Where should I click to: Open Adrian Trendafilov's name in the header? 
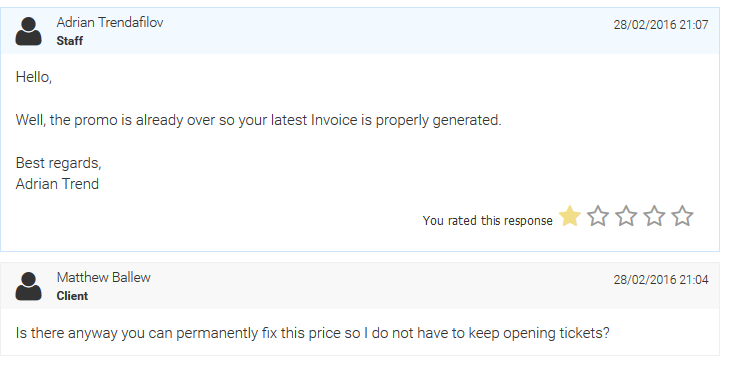coord(110,22)
